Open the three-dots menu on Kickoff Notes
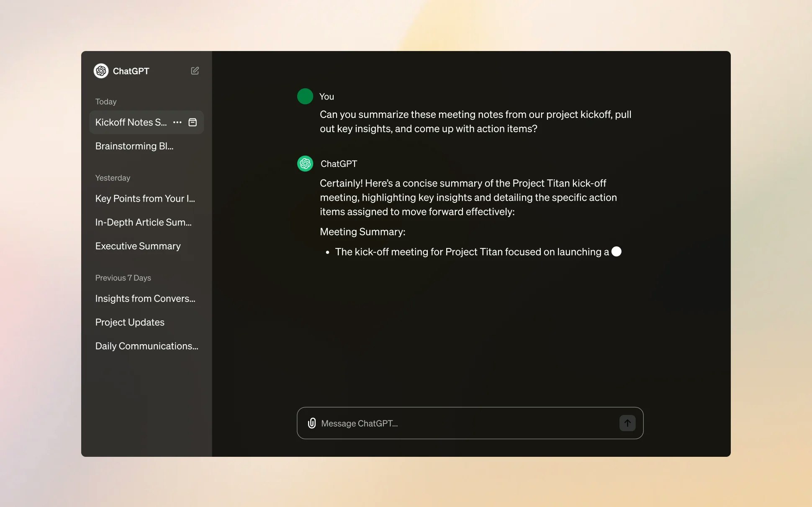The image size is (812, 507). tap(177, 122)
